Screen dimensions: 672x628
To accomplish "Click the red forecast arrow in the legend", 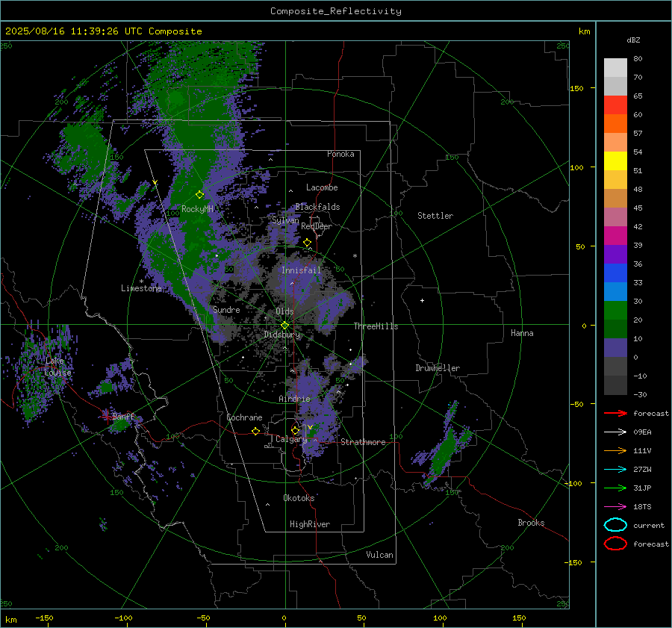I will tap(615, 413).
